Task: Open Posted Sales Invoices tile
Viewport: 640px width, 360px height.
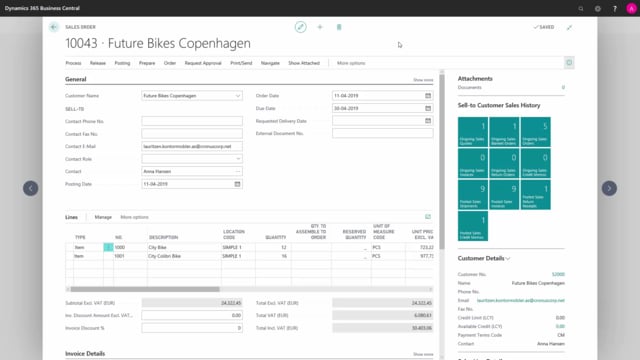Action: [x=504, y=195]
